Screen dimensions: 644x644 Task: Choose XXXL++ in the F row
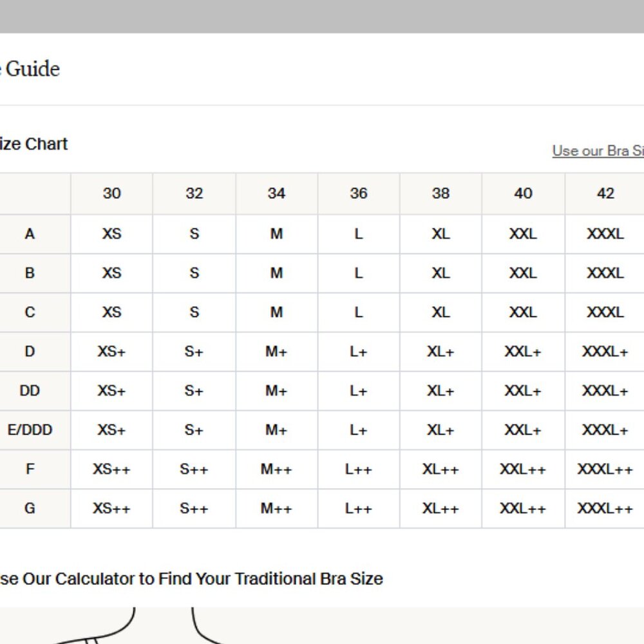[605, 469]
